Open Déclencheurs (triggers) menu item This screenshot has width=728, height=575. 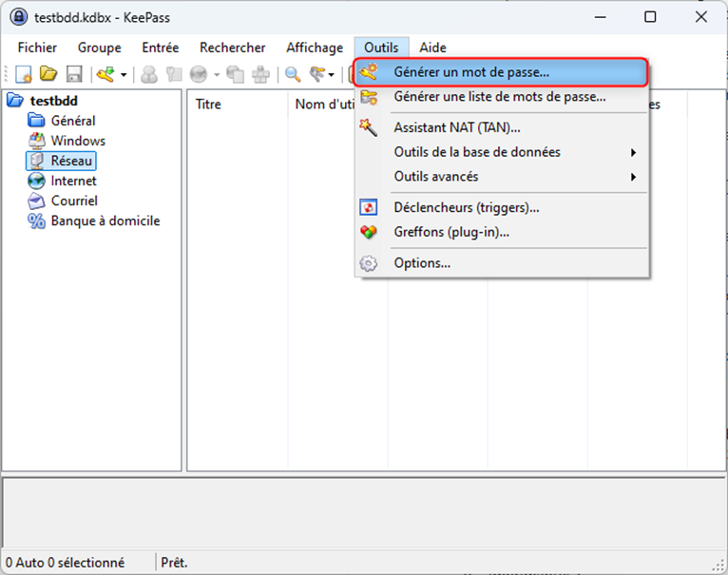coord(467,207)
